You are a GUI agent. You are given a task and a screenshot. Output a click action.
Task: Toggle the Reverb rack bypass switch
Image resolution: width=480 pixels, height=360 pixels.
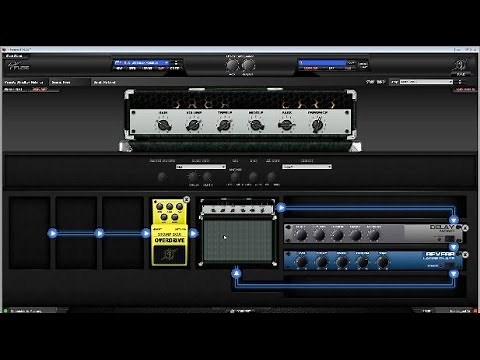tap(449, 266)
